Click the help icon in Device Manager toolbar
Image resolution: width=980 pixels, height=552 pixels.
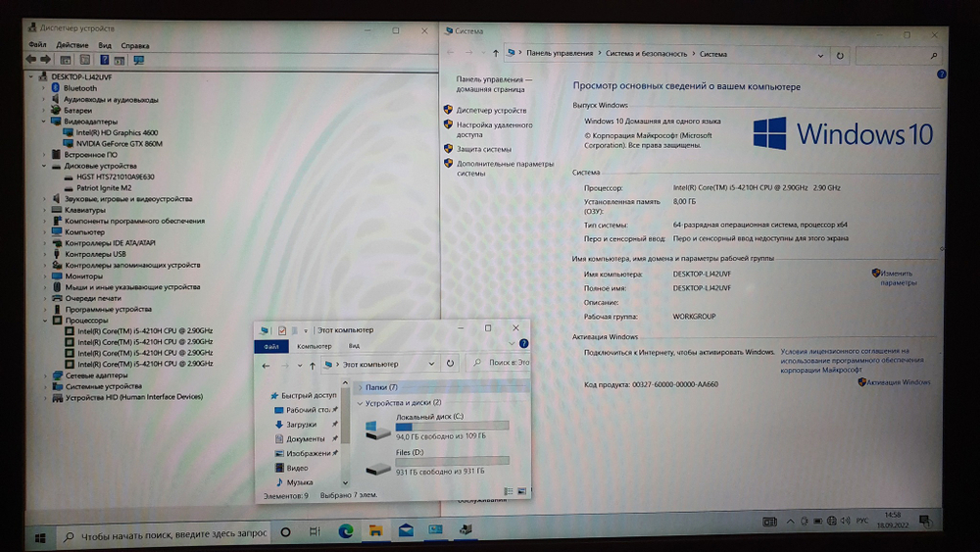pyautogui.click(x=105, y=60)
